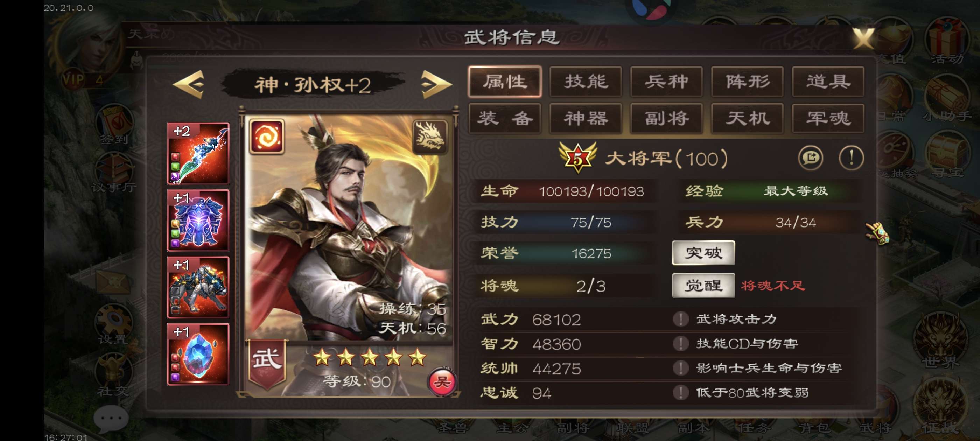The width and height of the screenshot is (980, 441).
Task: Show info icon for 武将攻击力
Action: point(681,319)
